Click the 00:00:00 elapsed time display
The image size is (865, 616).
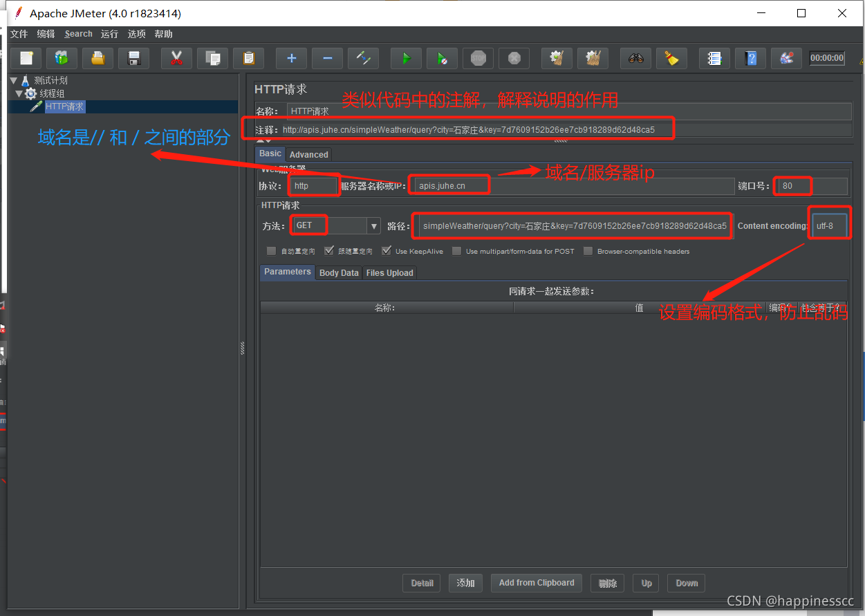(x=828, y=58)
